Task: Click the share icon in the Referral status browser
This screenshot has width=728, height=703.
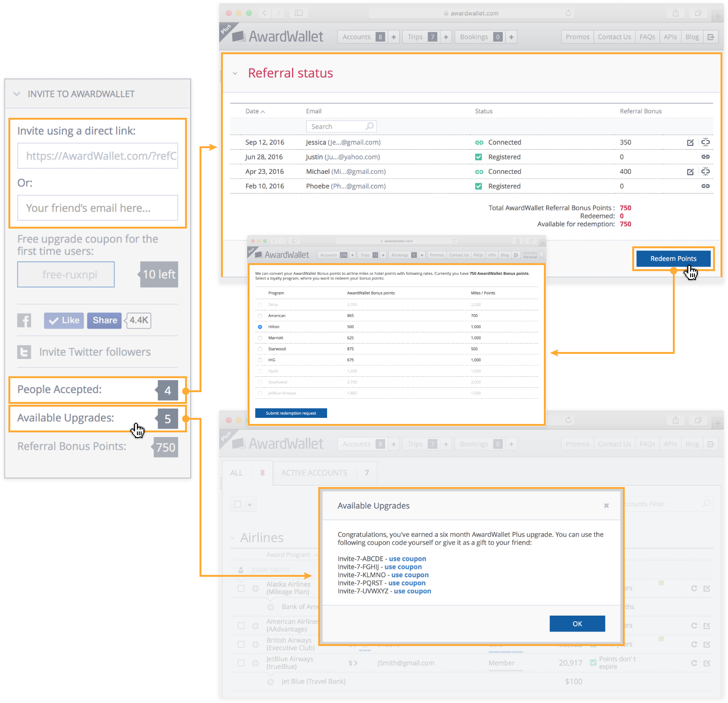Action: pos(676,13)
